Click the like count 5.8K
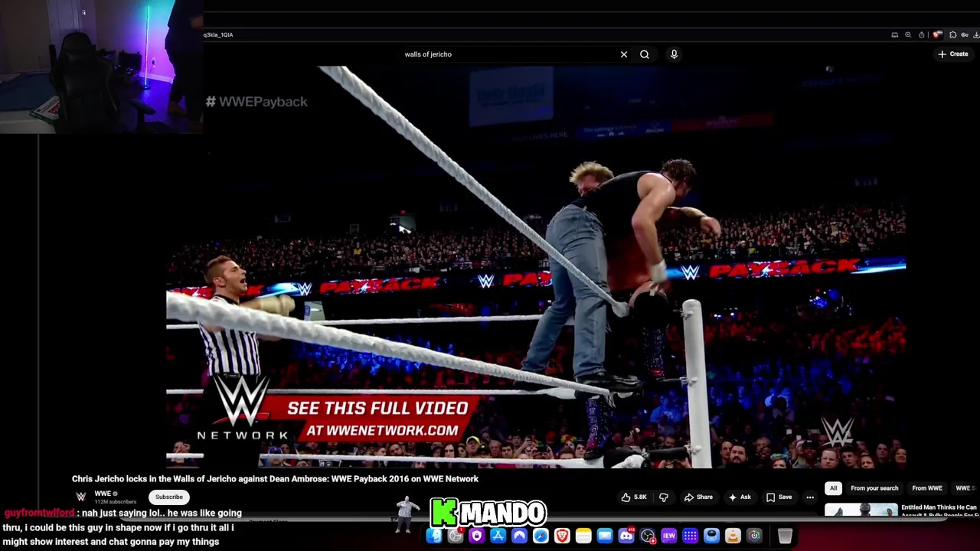Screen dimensions: 980x551 (x=641, y=497)
